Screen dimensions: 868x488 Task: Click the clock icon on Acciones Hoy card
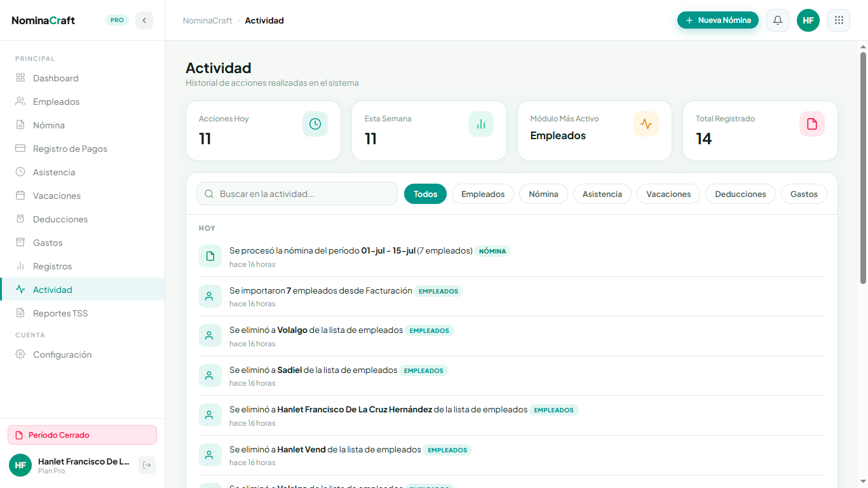315,124
